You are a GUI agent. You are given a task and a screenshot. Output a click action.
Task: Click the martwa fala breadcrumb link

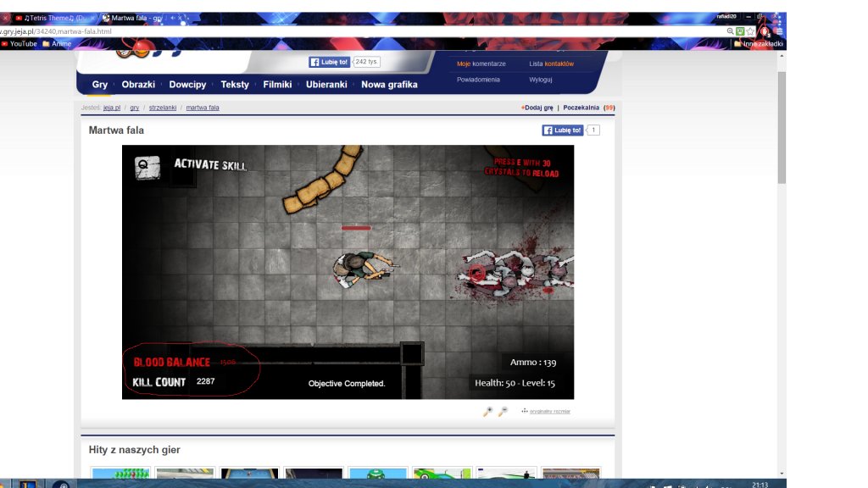click(x=203, y=108)
